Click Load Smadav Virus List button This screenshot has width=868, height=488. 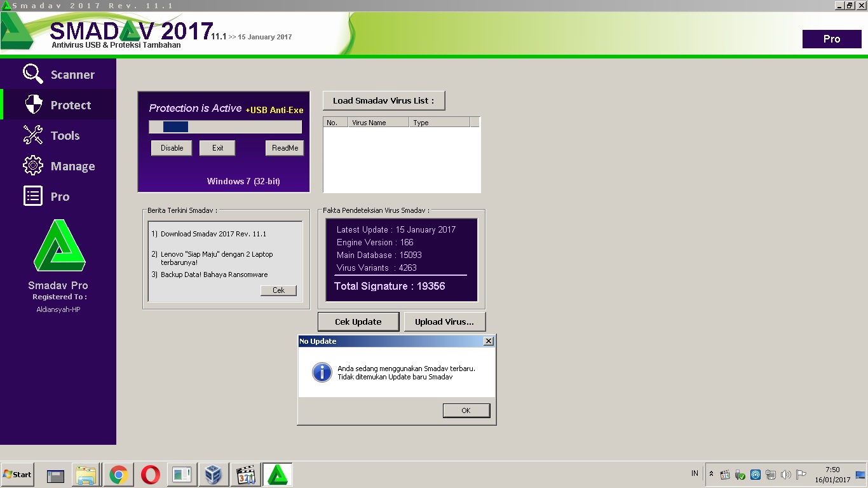coord(384,100)
